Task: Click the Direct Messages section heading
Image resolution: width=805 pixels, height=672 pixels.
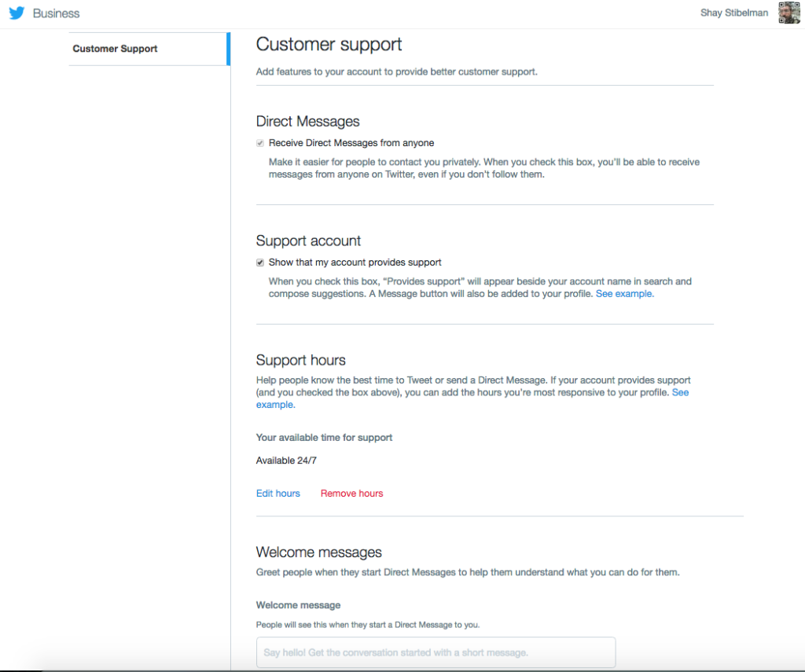Action: tap(307, 121)
